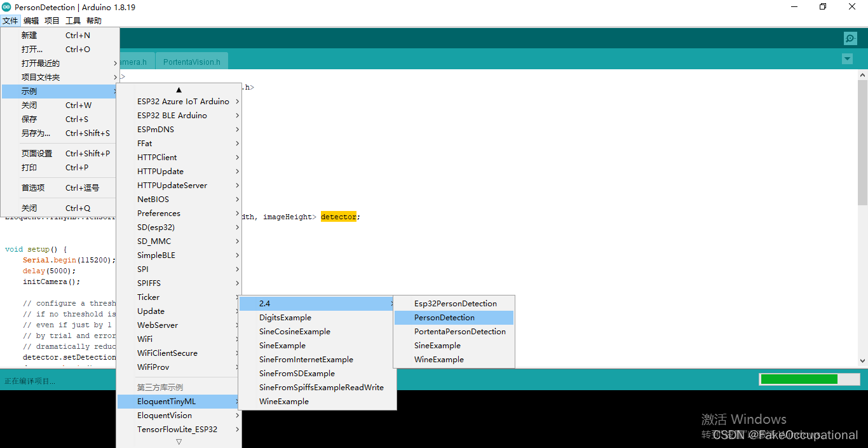
Task: Expand 项目文件夹 submenu
Action: pyautogui.click(x=60, y=78)
